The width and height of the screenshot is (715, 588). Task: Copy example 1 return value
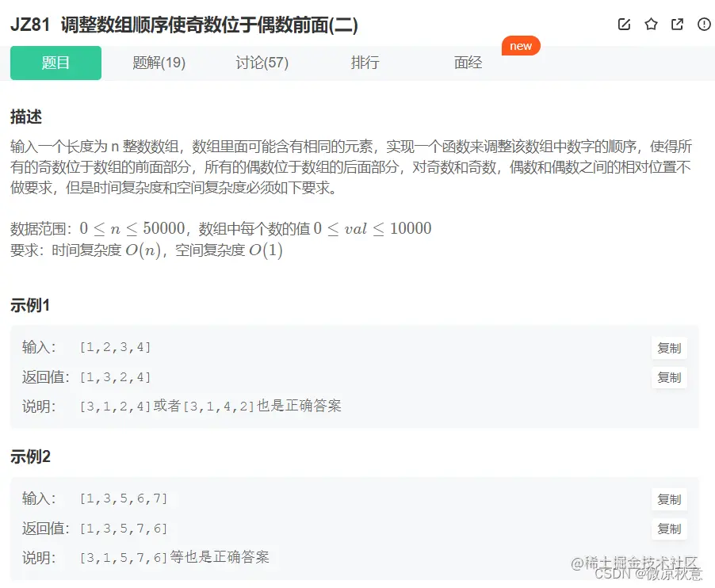[x=670, y=378]
